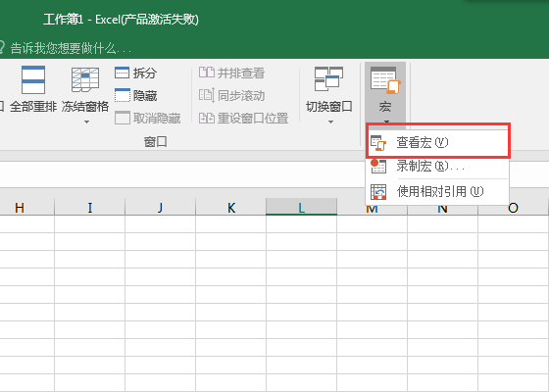The height and width of the screenshot is (392, 549).
Task: Click the Hide (隐藏) window button
Action: coord(136,96)
